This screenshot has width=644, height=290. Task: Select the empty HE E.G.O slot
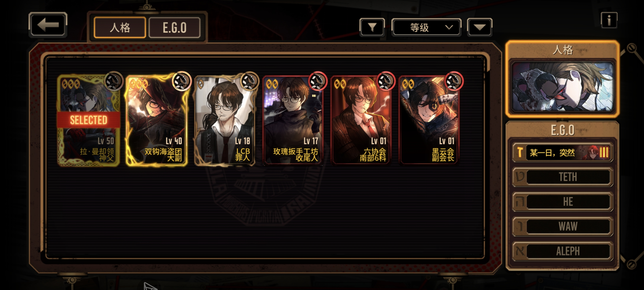click(x=563, y=202)
